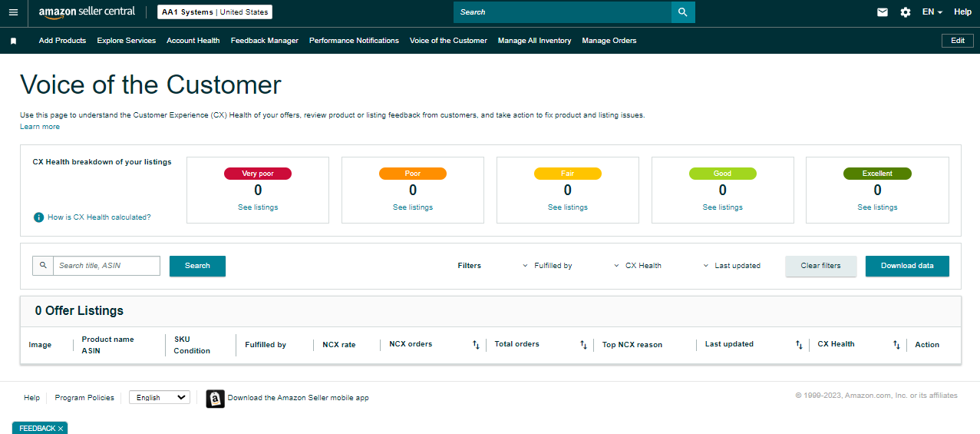The height and width of the screenshot is (434, 980).
Task: Open Program Policies link
Action: pyautogui.click(x=84, y=398)
